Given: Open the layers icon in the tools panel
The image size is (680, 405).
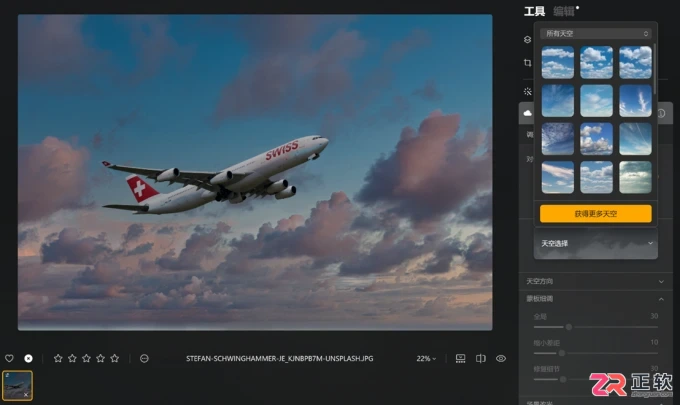Looking at the screenshot, I should tap(527, 39).
